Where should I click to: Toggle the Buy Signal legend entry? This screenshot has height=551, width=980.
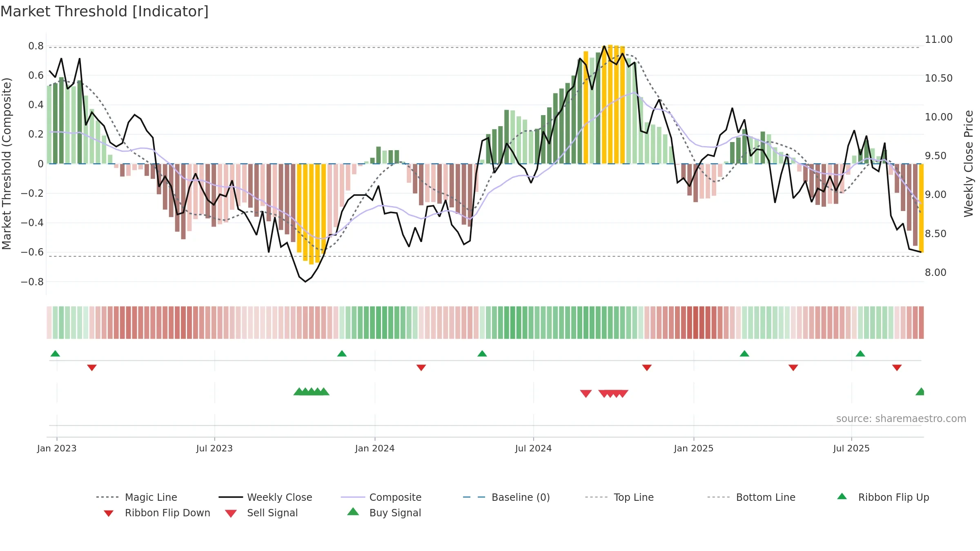coord(384,513)
